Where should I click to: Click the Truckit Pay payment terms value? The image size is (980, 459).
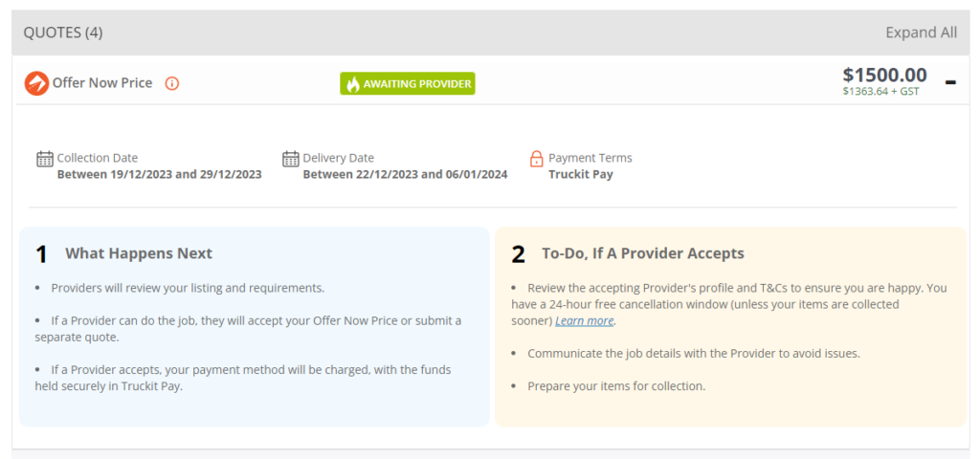[581, 174]
